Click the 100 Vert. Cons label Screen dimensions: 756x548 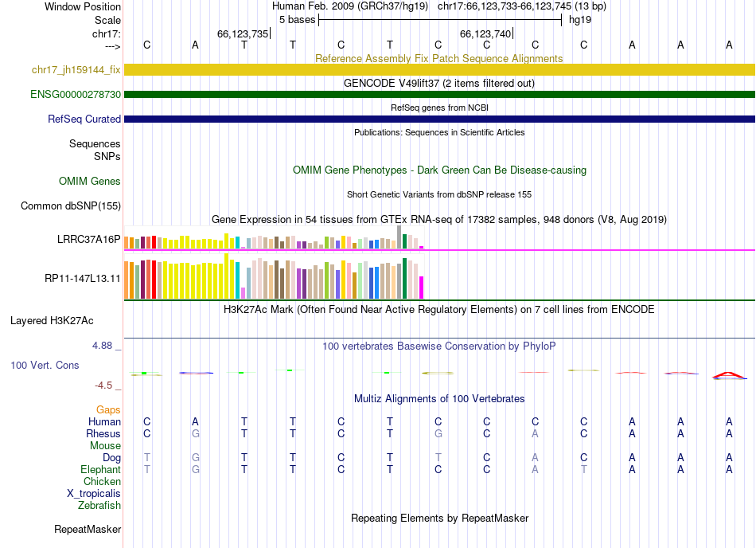click(x=45, y=365)
